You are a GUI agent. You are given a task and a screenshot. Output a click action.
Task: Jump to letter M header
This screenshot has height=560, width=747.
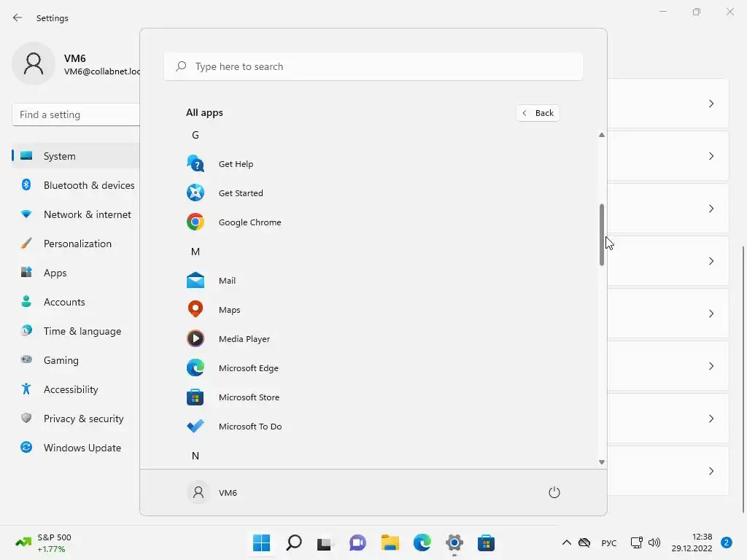point(196,252)
